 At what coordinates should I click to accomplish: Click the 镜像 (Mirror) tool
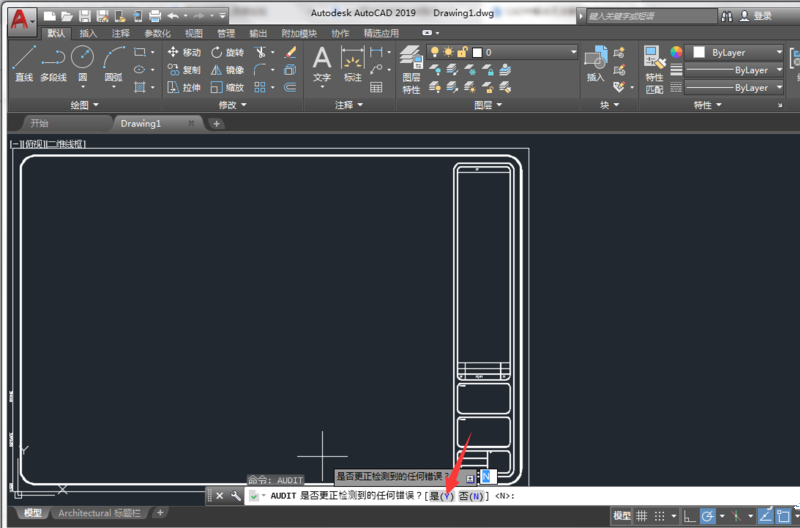(x=226, y=70)
